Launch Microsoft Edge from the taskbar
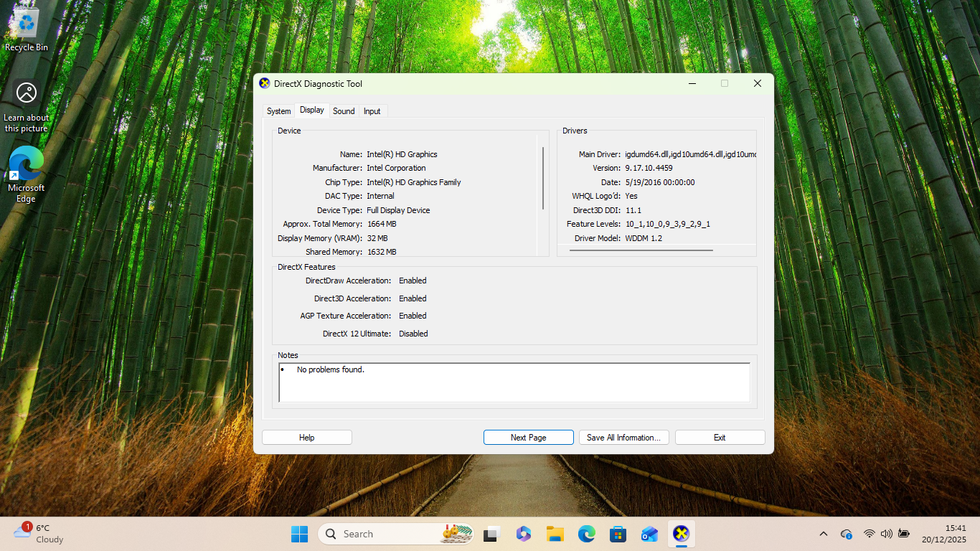 click(x=586, y=534)
